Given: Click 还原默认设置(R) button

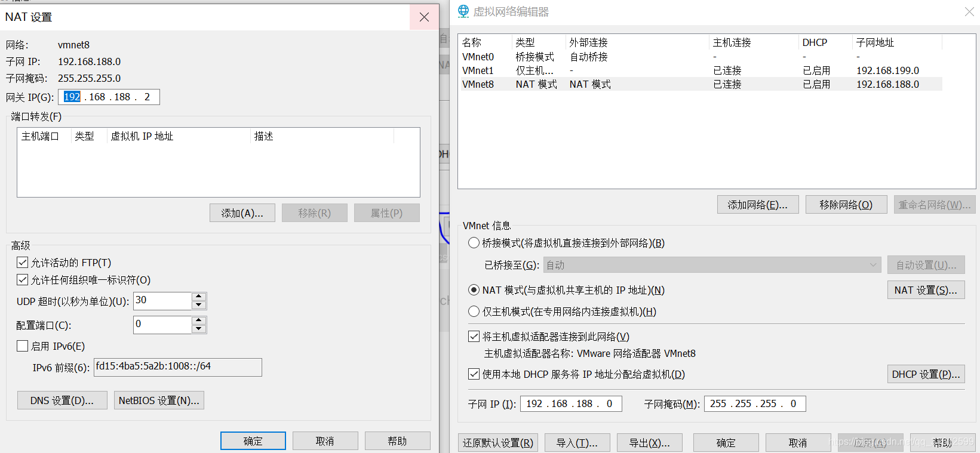Looking at the screenshot, I should coord(498,443).
